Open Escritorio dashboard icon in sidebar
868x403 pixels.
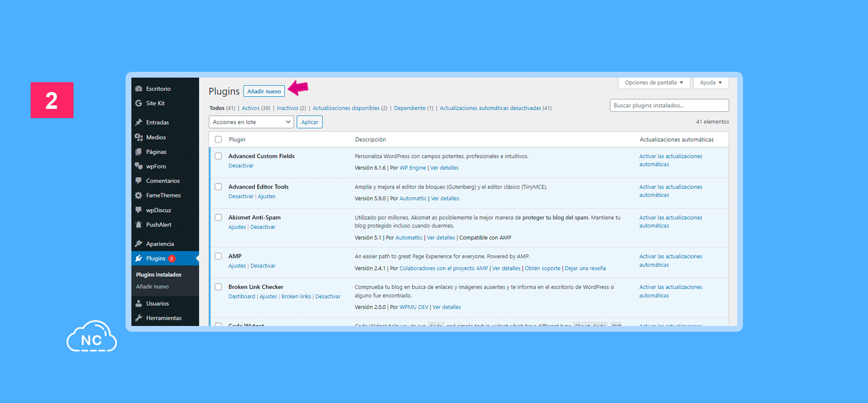[139, 89]
